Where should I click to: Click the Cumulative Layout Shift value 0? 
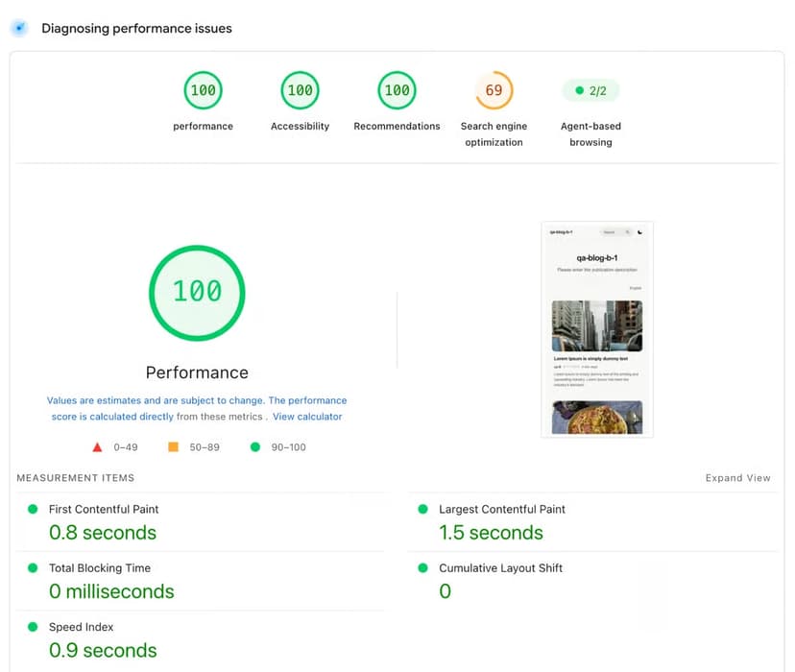445,591
